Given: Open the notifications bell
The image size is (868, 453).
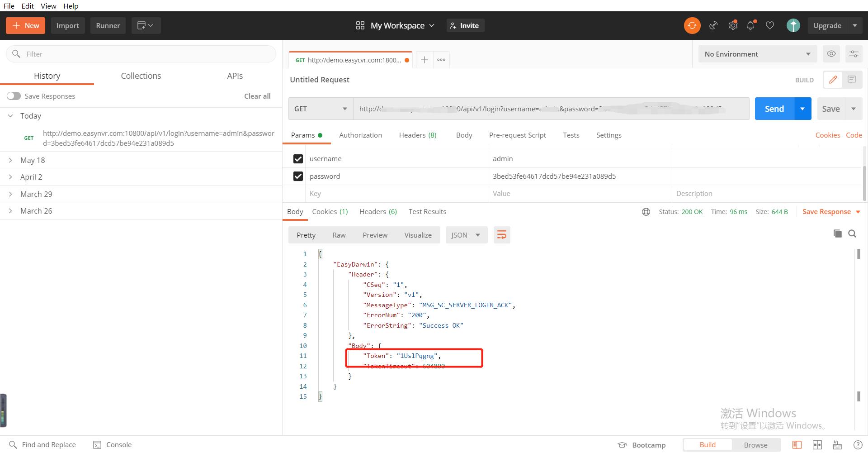Looking at the screenshot, I should point(751,25).
